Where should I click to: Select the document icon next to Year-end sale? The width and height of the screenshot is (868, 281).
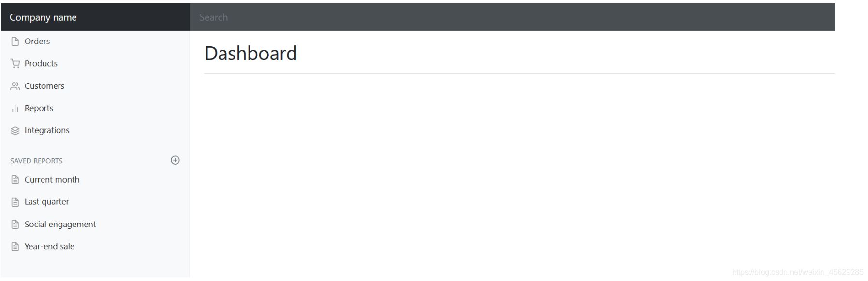click(x=15, y=246)
